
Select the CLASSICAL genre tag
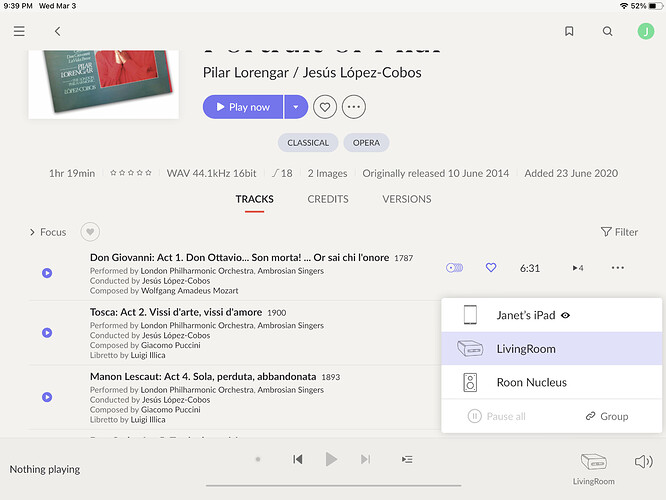[x=308, y=143]
